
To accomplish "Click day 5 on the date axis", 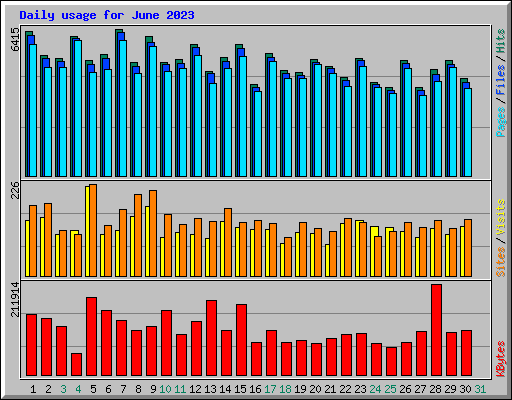I will pyautogui.click(x=93, y=389).
